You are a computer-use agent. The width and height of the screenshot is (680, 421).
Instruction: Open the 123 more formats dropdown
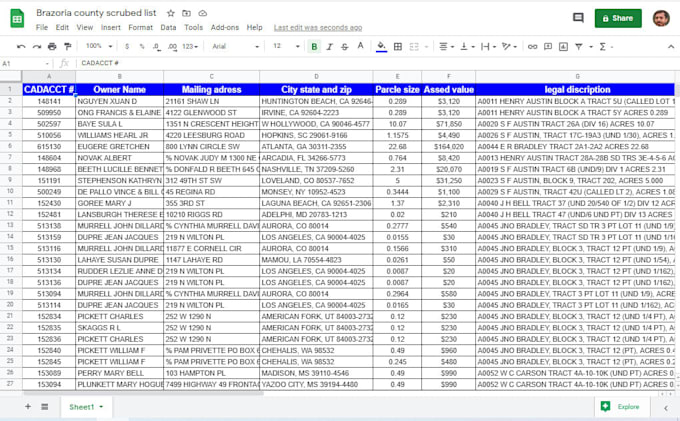pos(190,46)
